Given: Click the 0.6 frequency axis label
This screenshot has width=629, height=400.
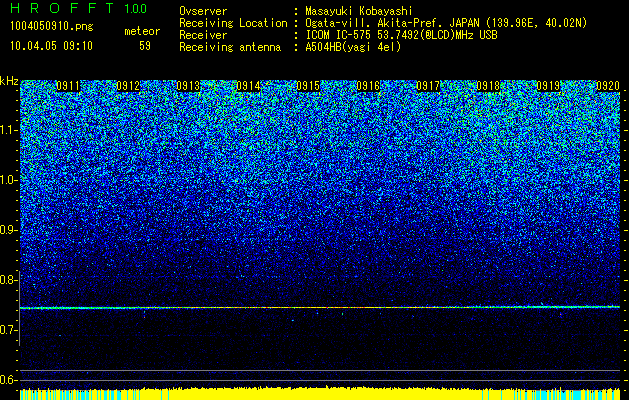Looking at the screenshot, I should [8, 380].
